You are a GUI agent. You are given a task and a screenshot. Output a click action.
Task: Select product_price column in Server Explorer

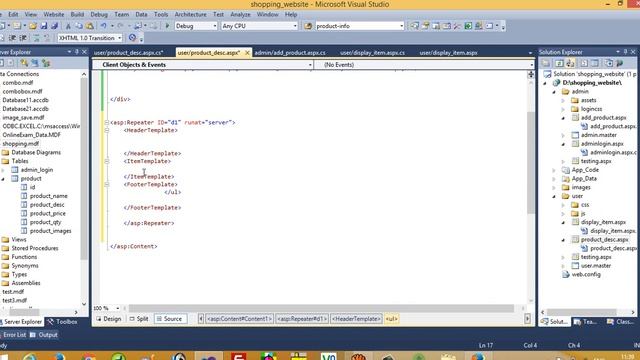pos(47,213)
